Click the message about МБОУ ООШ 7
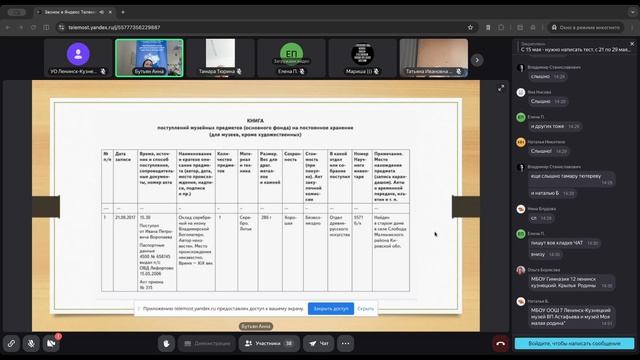Viewport: 640px width, 360px height. (x=571, y=317)
